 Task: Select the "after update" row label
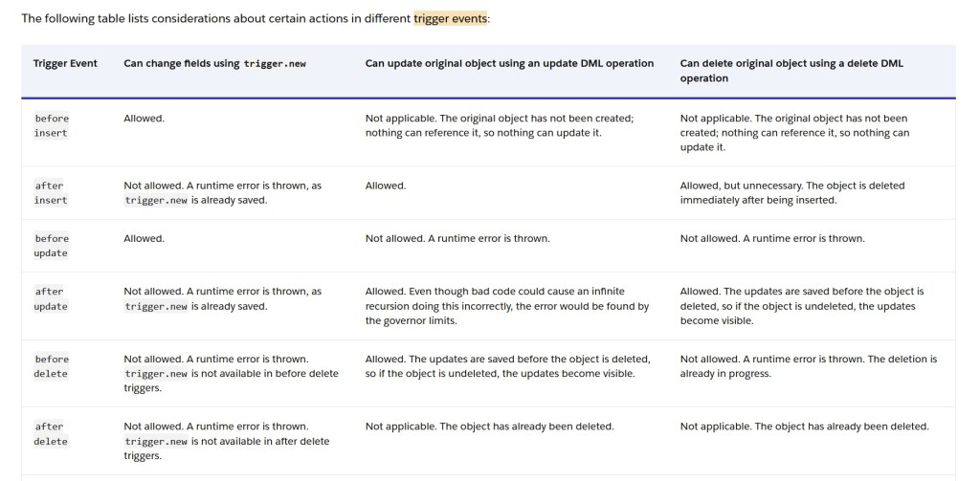click(52, 299)
